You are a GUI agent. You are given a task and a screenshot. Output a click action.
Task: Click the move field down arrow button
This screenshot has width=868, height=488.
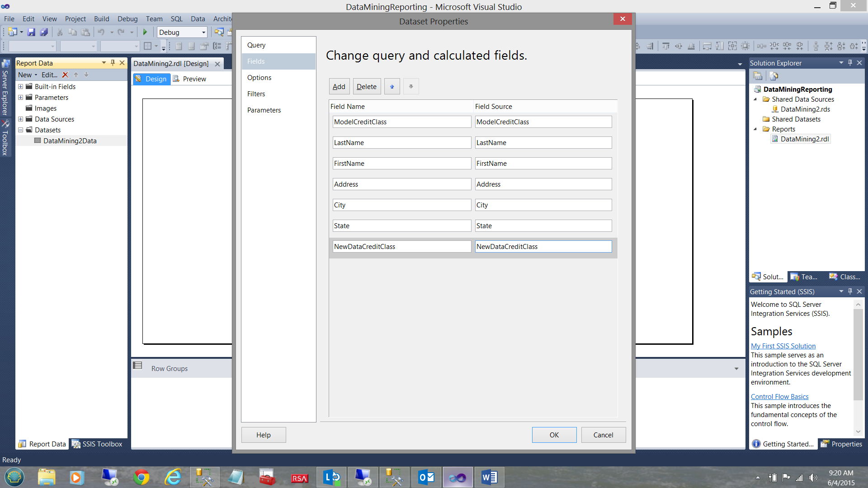(411, 86)
